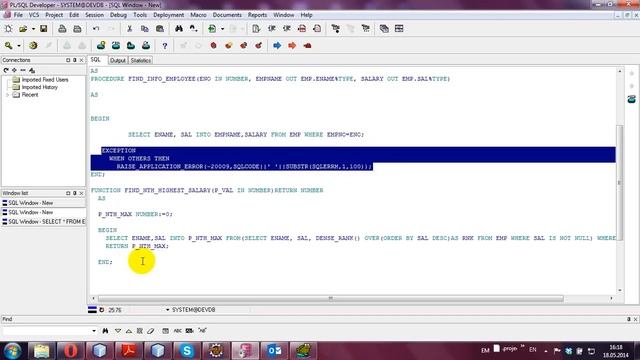Switch to the Statistics tab
Screen dimensions: 640x360
(140, 60)
